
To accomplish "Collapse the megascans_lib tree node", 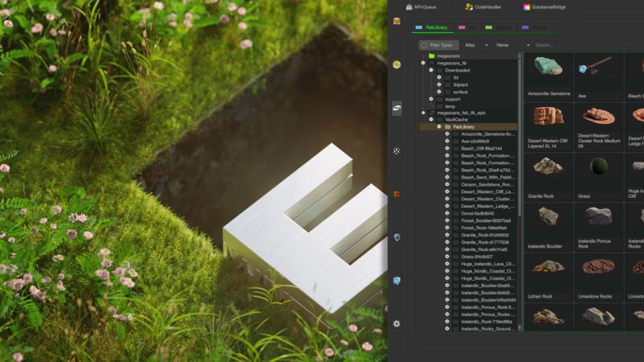I will click(x=423, y=64).
